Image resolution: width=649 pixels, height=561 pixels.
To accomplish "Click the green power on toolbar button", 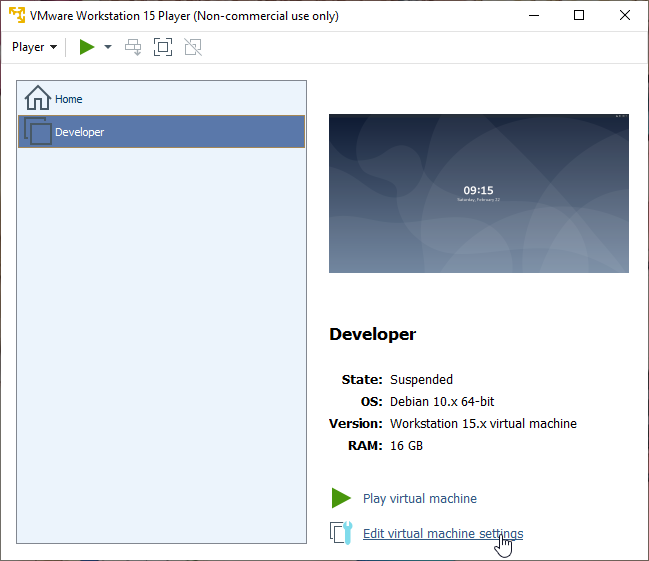I will click(x=87, y=47).
